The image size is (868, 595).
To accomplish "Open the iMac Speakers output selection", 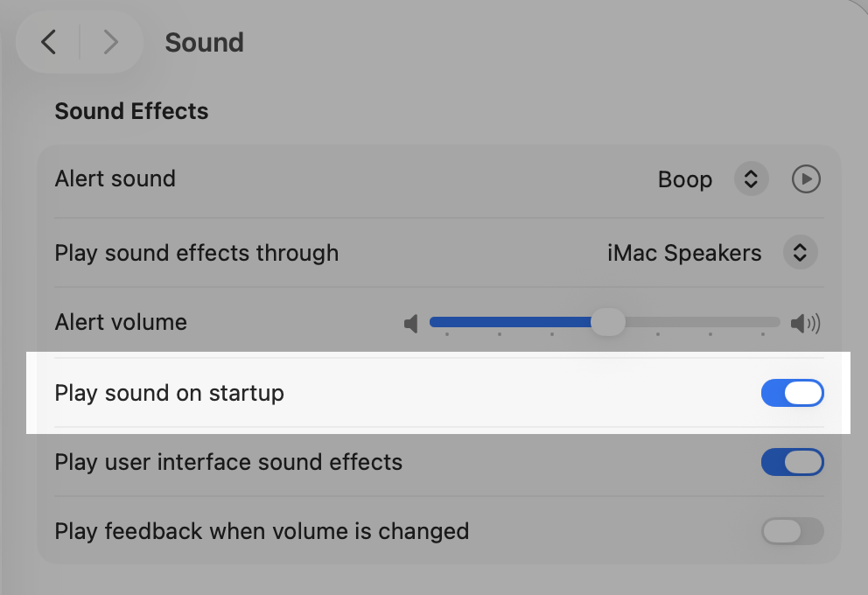I will [684, 254].
